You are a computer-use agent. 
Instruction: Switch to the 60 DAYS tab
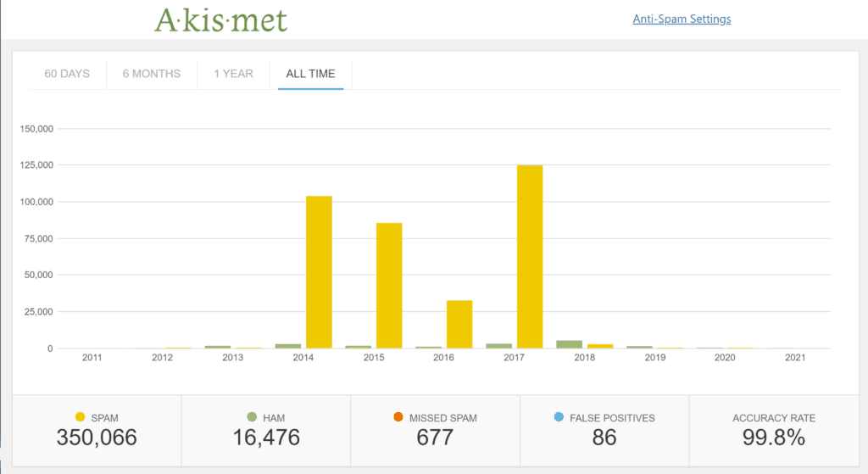click(x=67, y=74)
